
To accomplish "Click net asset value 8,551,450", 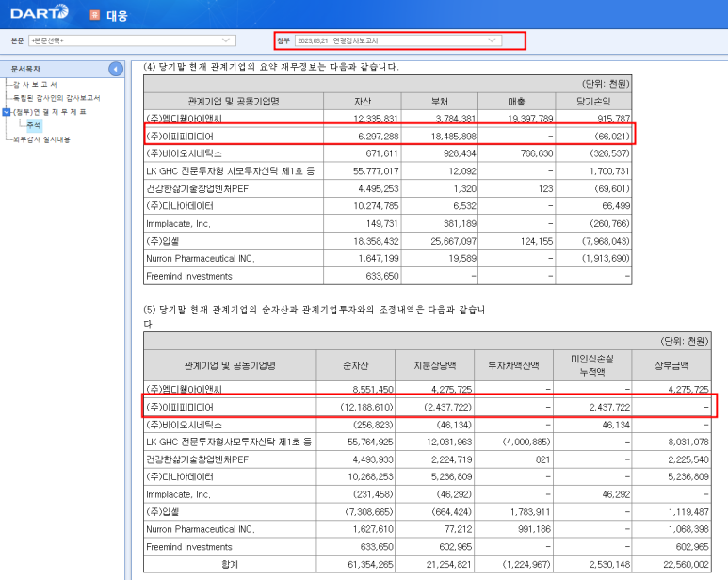I will tap(373, 389).
